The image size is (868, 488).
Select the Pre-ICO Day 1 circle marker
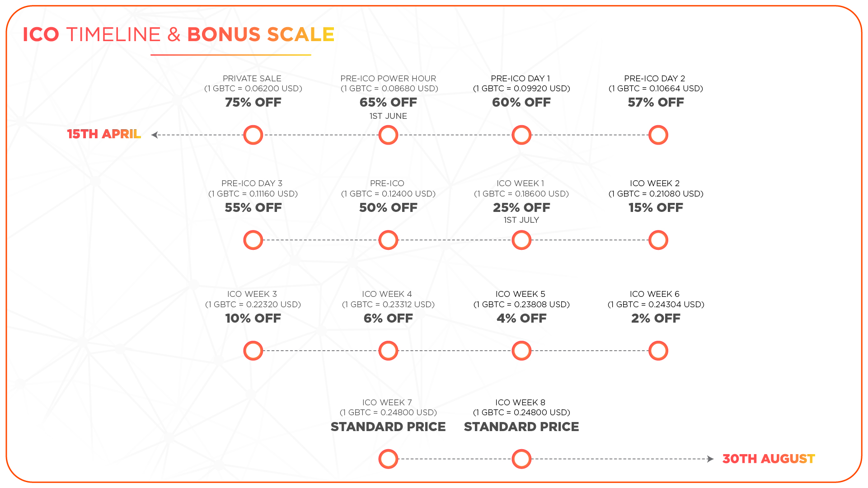tap(521, 135)
